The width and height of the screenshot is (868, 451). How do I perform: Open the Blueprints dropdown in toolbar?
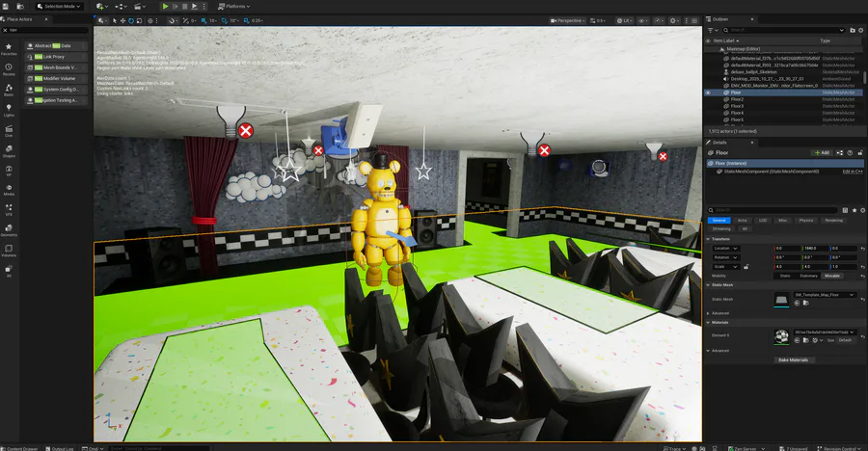pos(122,6)
